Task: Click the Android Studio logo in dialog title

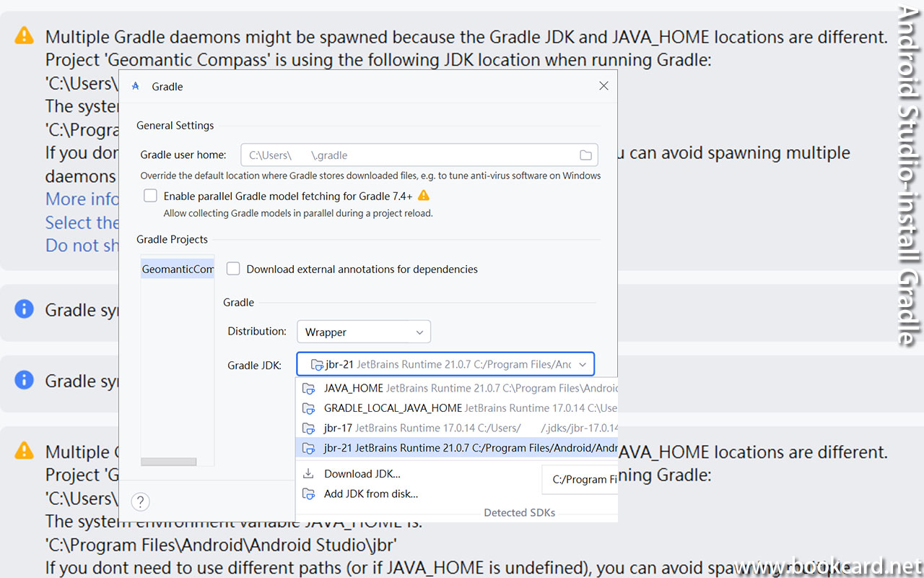Action: (136, 87)
